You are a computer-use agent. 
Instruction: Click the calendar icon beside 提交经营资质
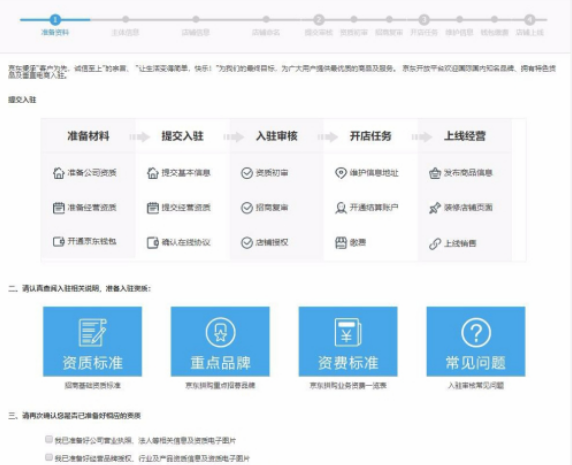[153, 208]
